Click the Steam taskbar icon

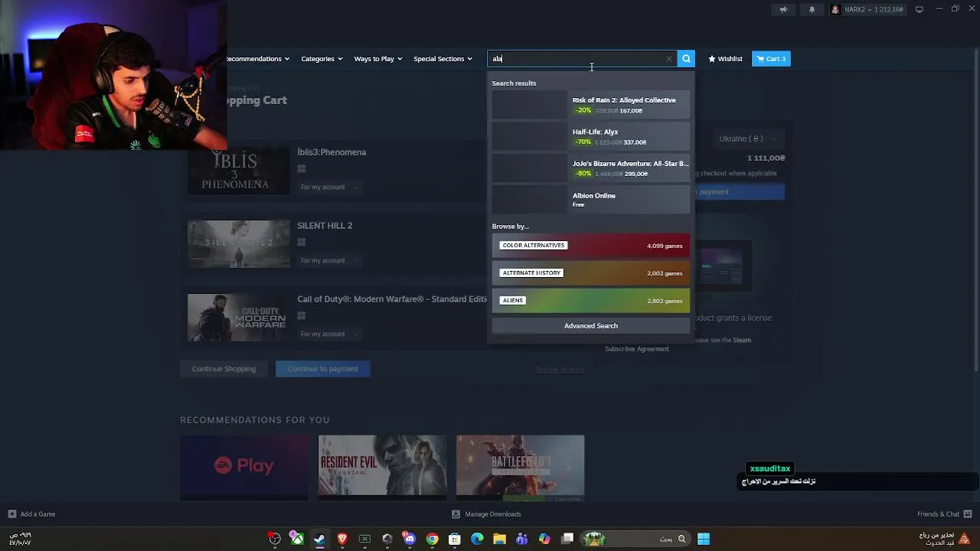319,539
